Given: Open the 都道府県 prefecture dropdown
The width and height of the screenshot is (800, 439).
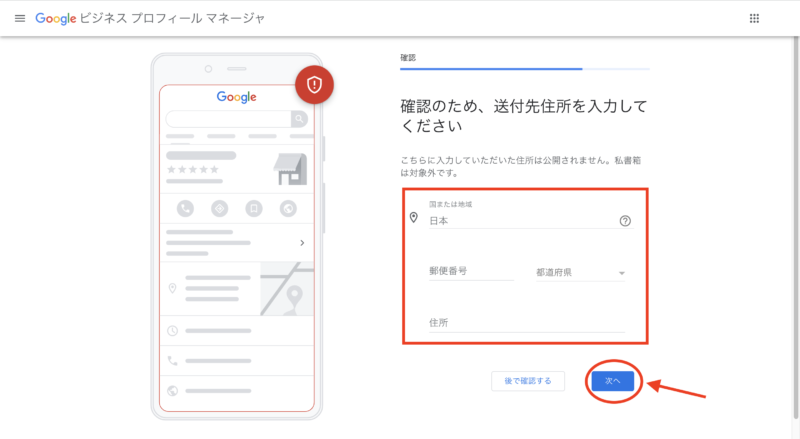Looking at the screenshot, I should 581,273.
